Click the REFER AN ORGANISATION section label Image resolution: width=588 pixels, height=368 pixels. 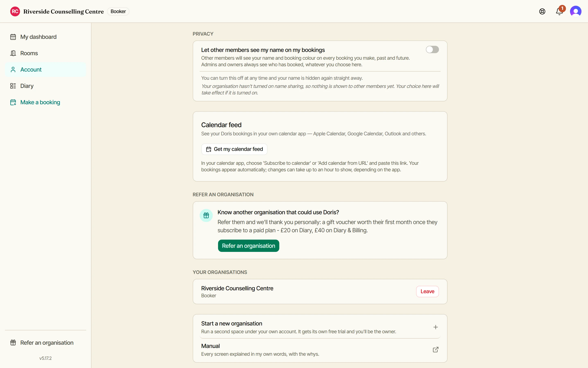[x=223, y=194]
